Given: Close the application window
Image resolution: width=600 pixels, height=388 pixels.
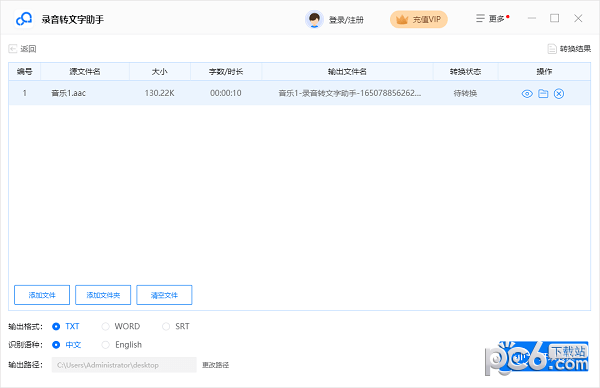Looking at the screenshot, I should point(578,18).
